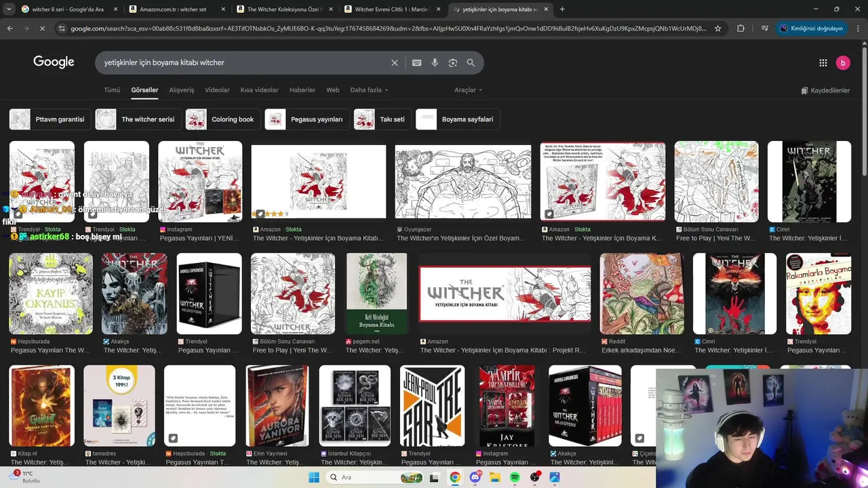Stop loading the page
868x488 pixels.
(42, 28)
